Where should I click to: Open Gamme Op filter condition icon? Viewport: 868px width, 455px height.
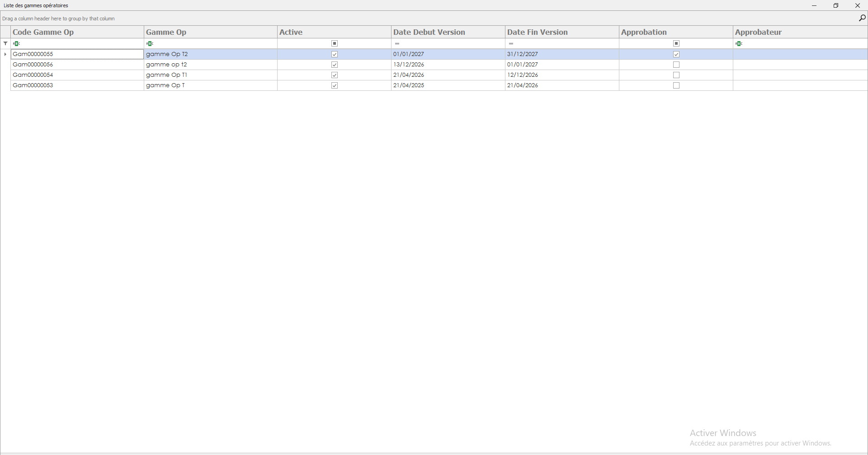click(x=150, y=43)
